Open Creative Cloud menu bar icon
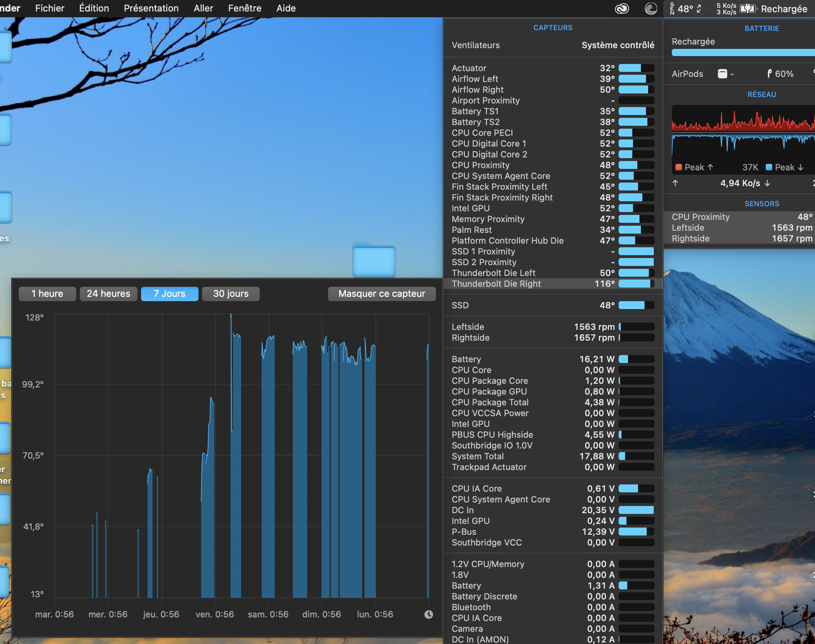This screenshot has width=815, height=644. [x=622, y=8]
